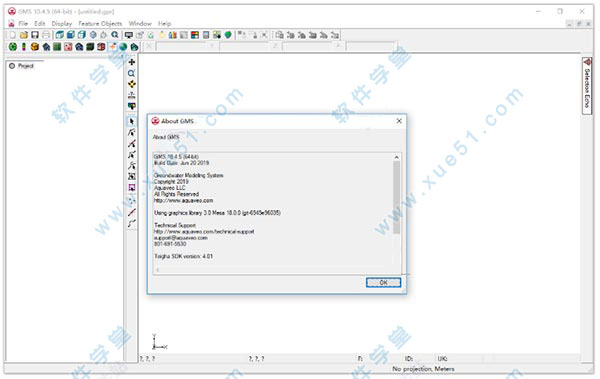Click the 'Using graphics library 3.0 Mesa' line

[217, 213]
